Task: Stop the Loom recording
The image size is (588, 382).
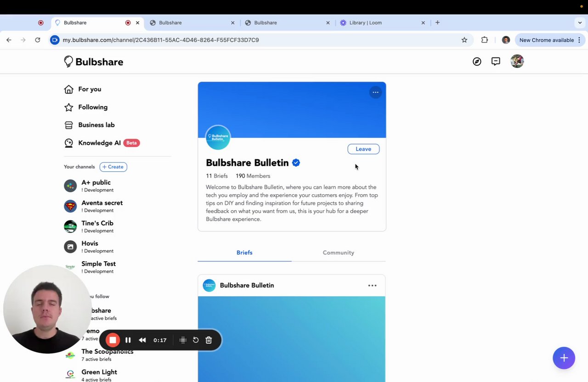Action: (x=113, y=340)
